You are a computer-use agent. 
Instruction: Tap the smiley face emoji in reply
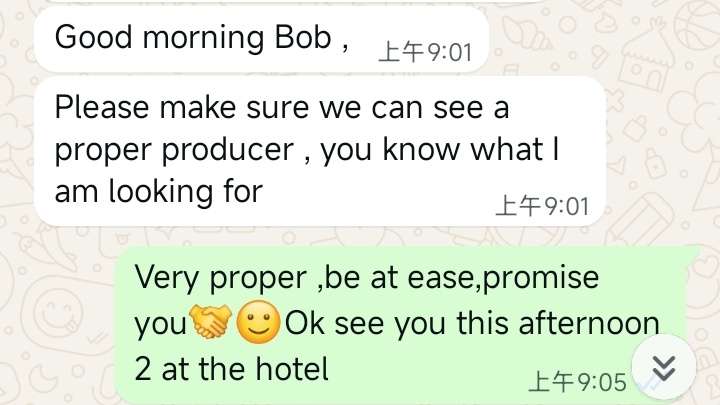point(258,321)
